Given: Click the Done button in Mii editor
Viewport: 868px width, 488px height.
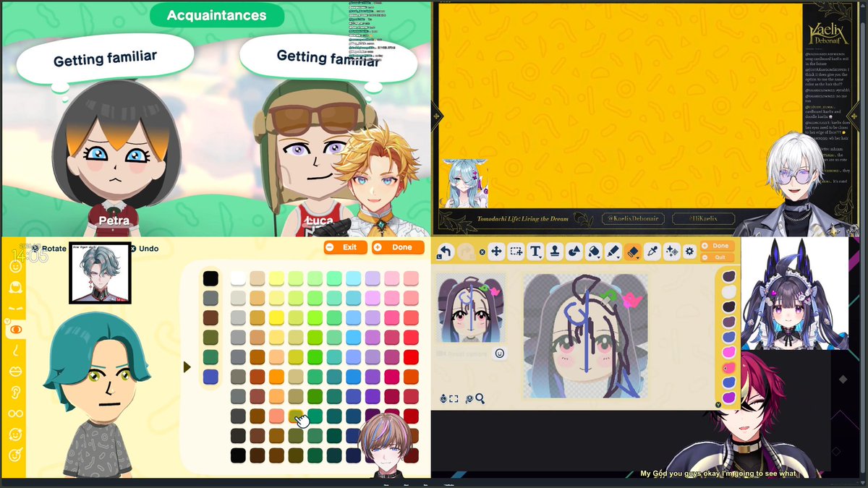Looking at the screenshot, I should [398, 247].
